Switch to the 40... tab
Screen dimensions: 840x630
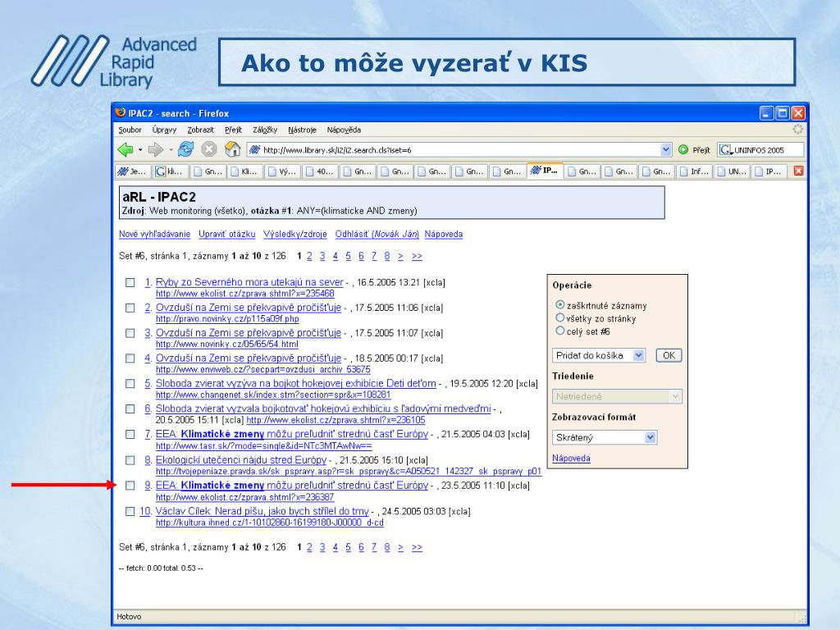[x=319, y=171]
